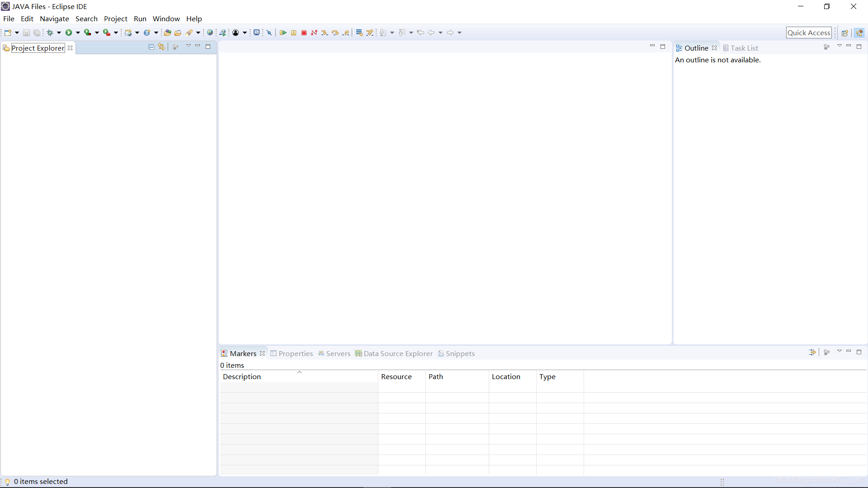Open the Help menu
This screenshot has height=488, width=868.
click(x=194, y=19)
